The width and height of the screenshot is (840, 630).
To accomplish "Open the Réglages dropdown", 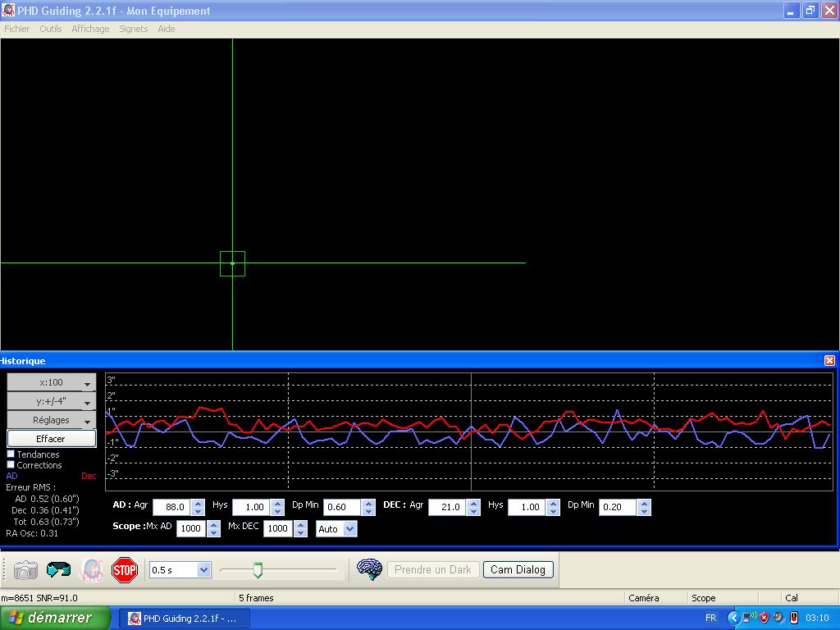I will pos(52,420).
